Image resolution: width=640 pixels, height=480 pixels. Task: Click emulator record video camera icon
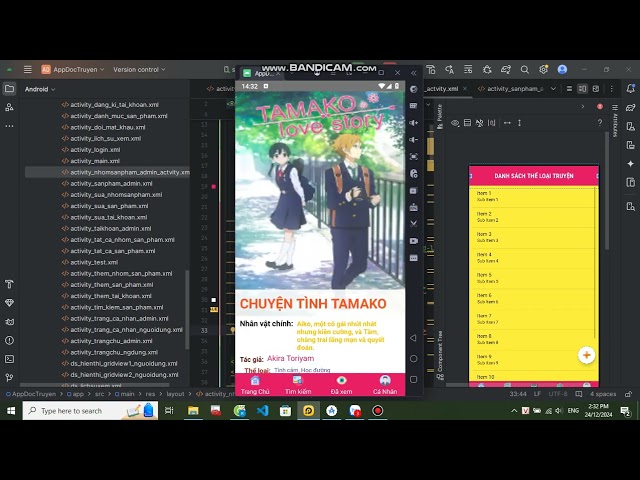413,241
